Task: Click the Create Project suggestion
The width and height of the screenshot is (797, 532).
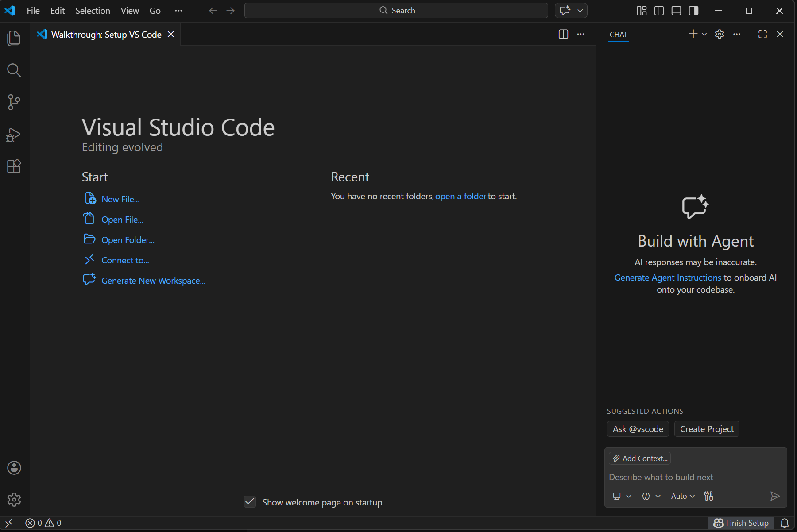Action: (x=707, y=429)
